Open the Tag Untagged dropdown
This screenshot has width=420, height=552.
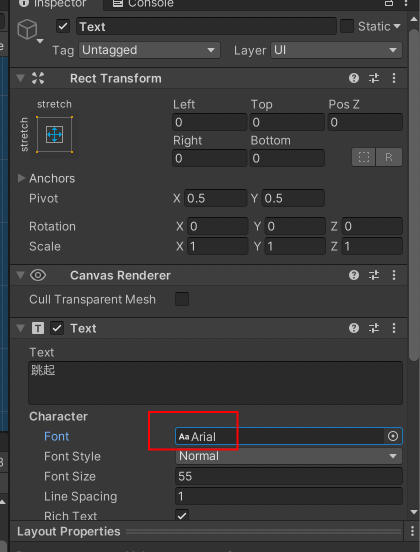point(149,50)
